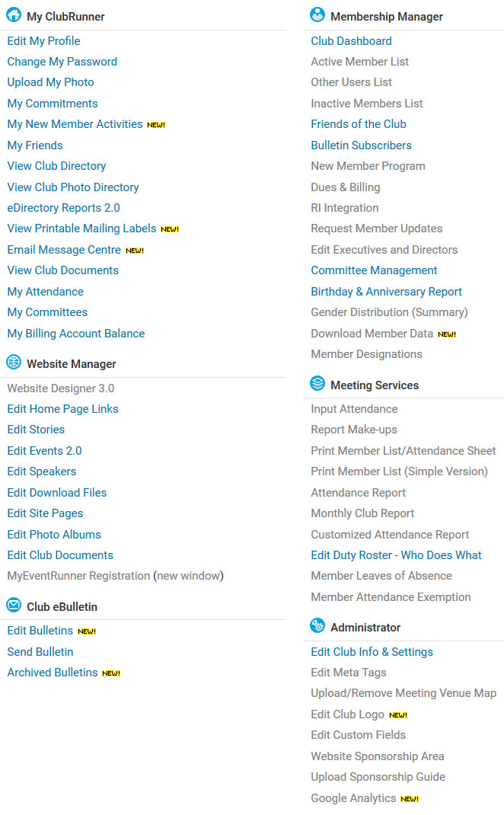Screen dimensions: 504x815
Task: View Birthday & Anniversary Report
Action: click(x=386, y=292)
